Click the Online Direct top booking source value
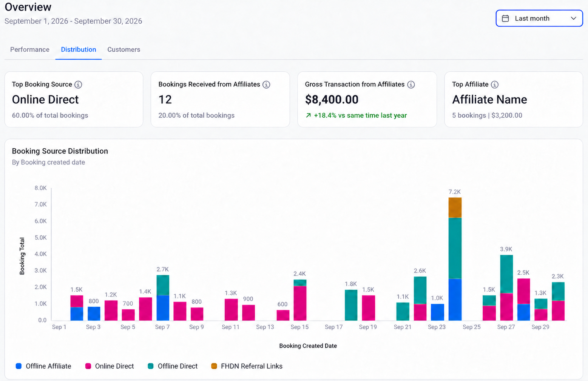 point(45,100)
